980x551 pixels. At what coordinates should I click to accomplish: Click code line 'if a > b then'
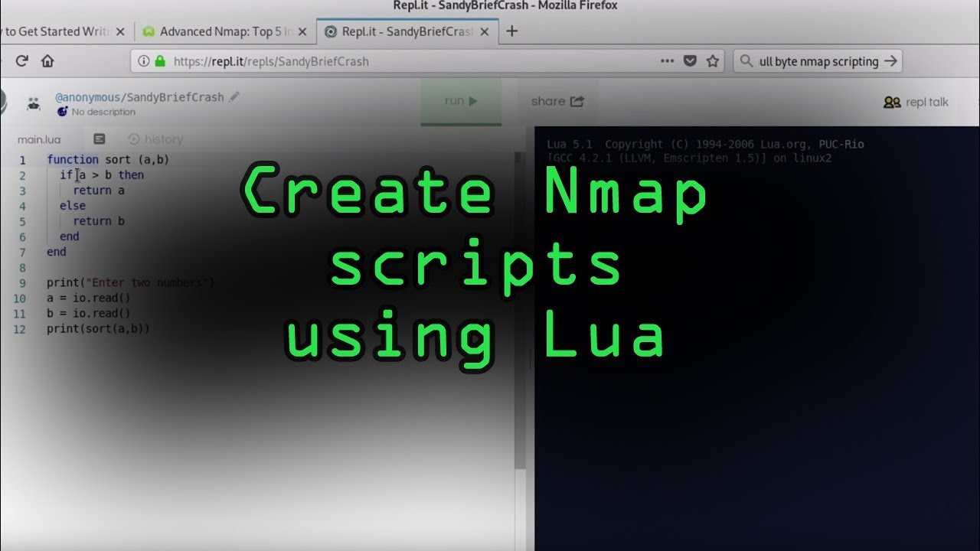tap(102, 174)
